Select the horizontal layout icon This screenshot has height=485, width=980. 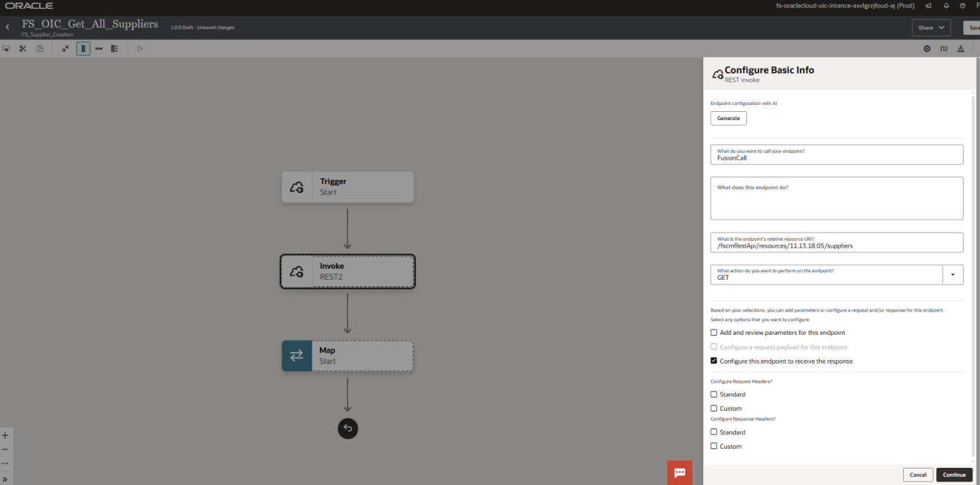(x=99, y=49)
